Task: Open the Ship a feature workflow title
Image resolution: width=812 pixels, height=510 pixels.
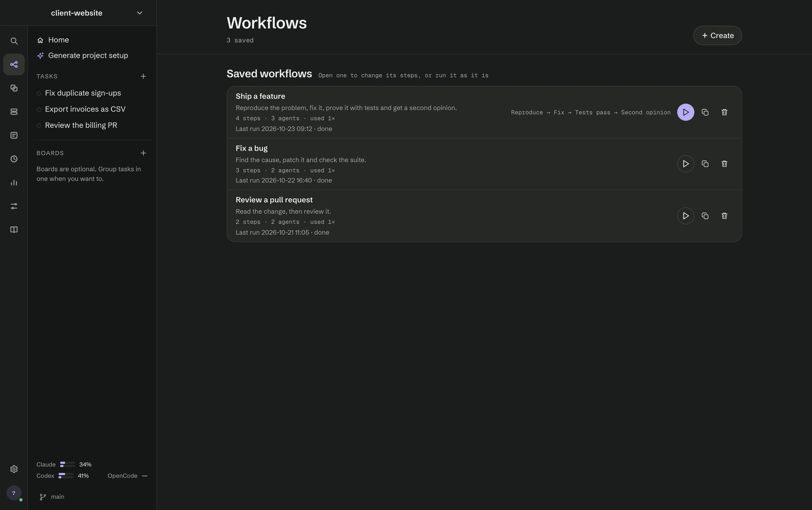Action: (260, 96)
